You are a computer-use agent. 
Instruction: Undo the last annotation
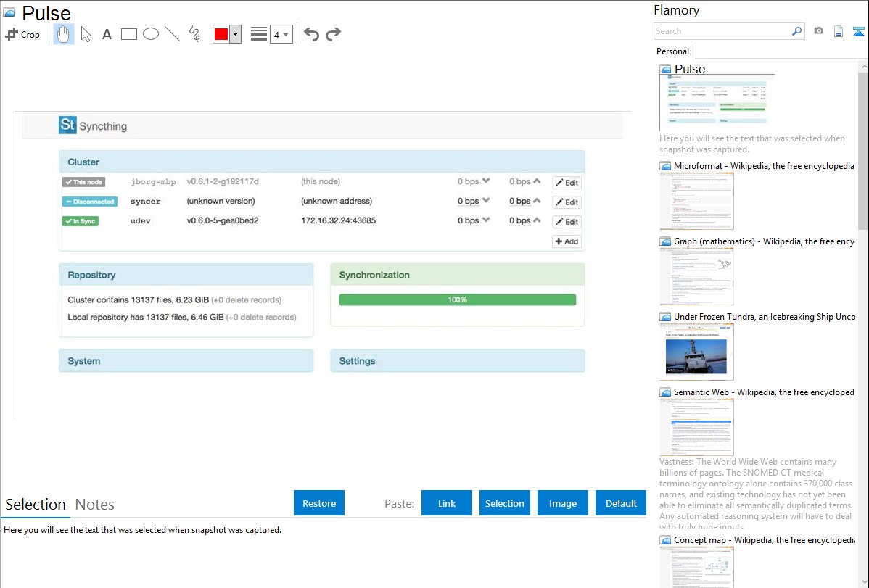tap(311, 34)
